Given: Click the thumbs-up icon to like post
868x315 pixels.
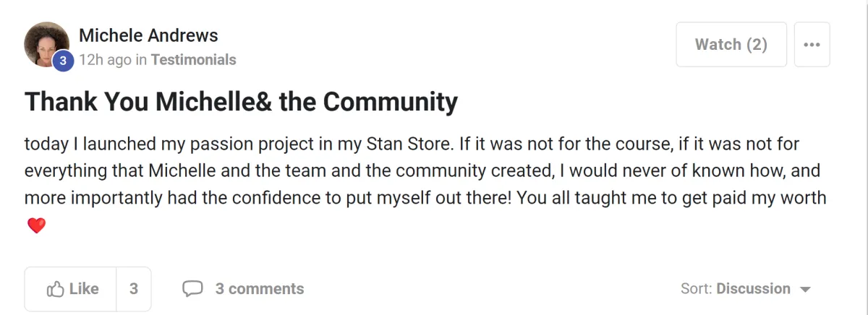Looking at the screenshot, I should (x=56, y=289).
